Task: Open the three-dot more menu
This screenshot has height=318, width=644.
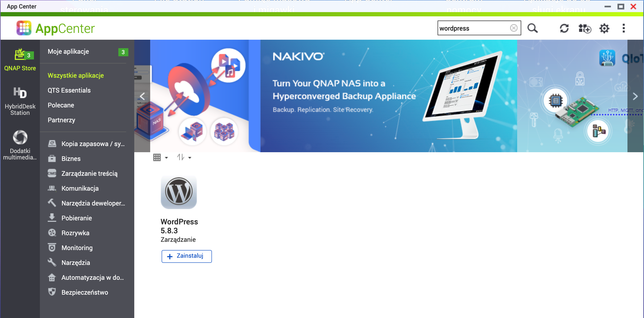Action: point(623,28)
